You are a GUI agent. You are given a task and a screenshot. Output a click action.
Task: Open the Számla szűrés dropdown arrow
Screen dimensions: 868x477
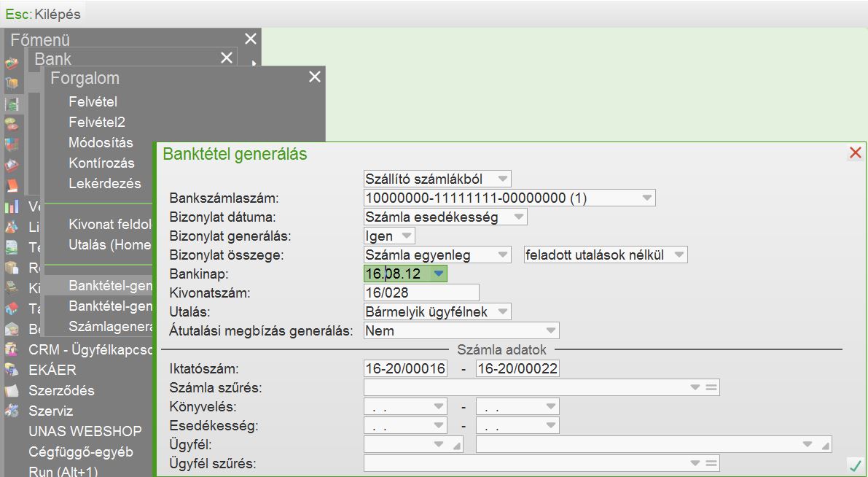[695, 388]
